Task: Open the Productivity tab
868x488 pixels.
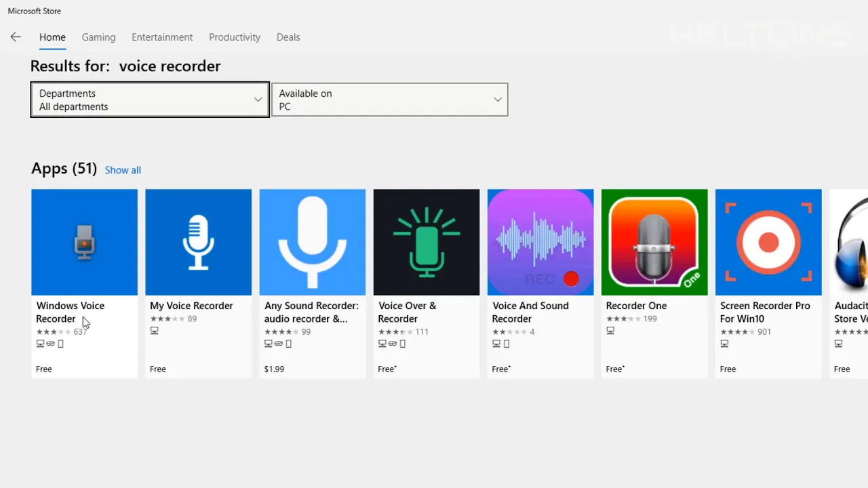Action: click(x=235, y=37)
